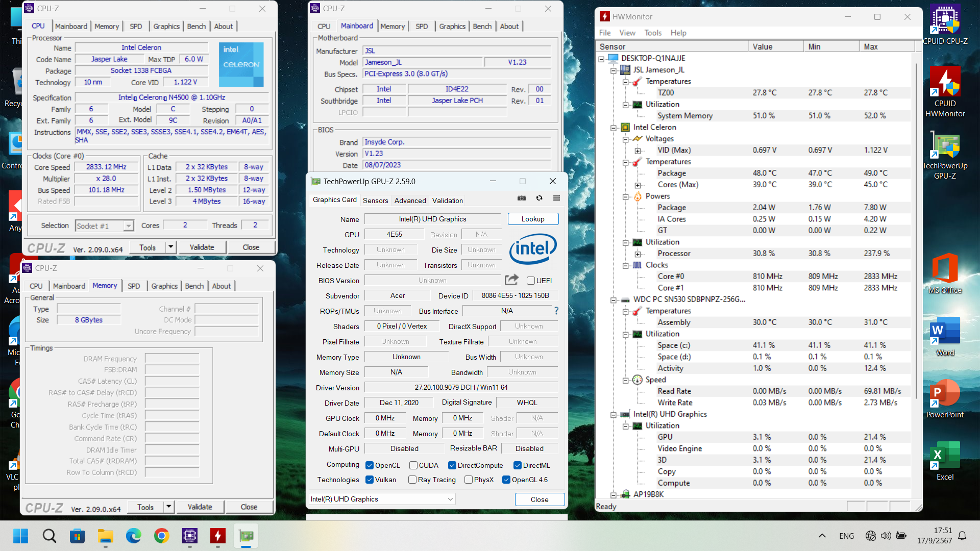Screen dimensions: 980x551
Task: Click the Intel Celeron logo in CPU-Z
Action: [x=241, y=64]
